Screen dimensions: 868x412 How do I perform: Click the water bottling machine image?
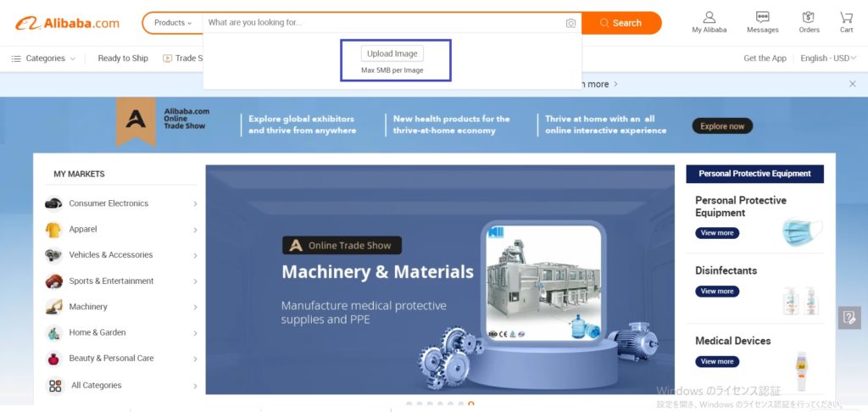point(543,282)
